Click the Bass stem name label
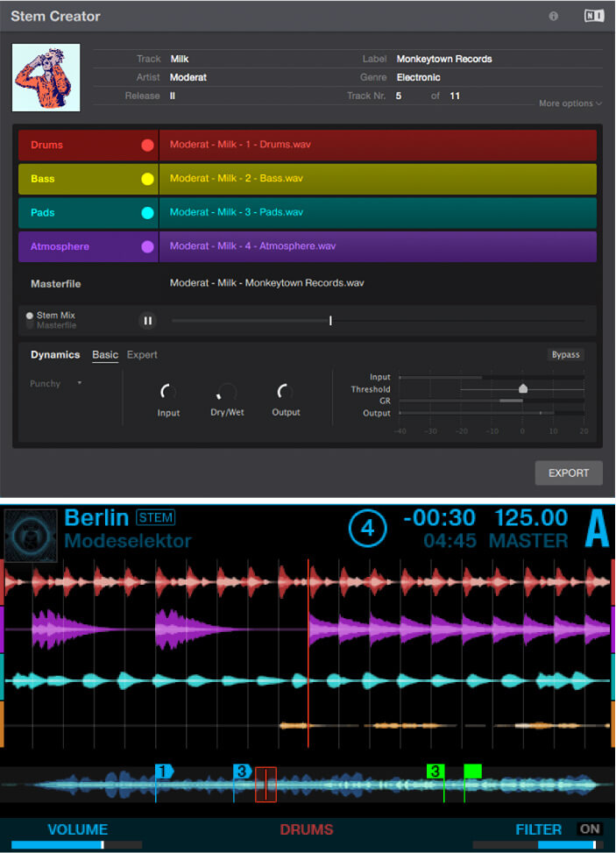Viewport: 616px width, 853px height. tap(42, 179)
